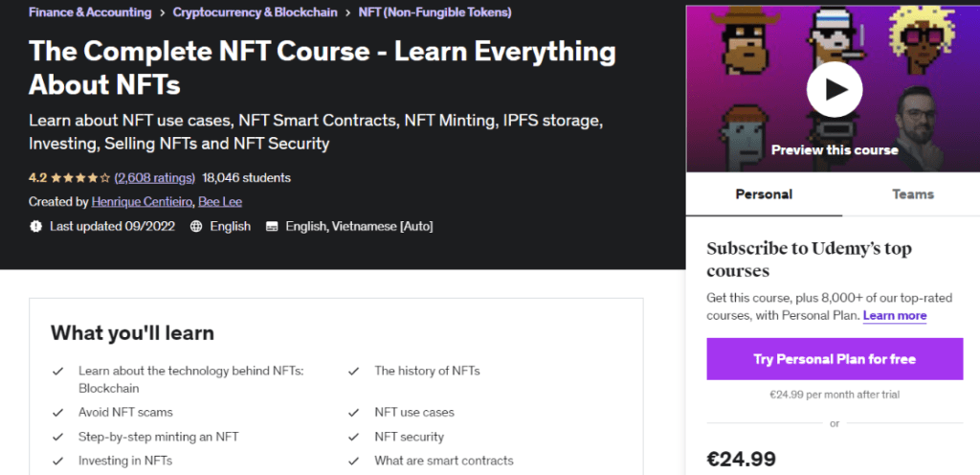Click breadcrumb chevron after Finance & Accounting
Screen dimensions: 980x475
pos(162,12)
